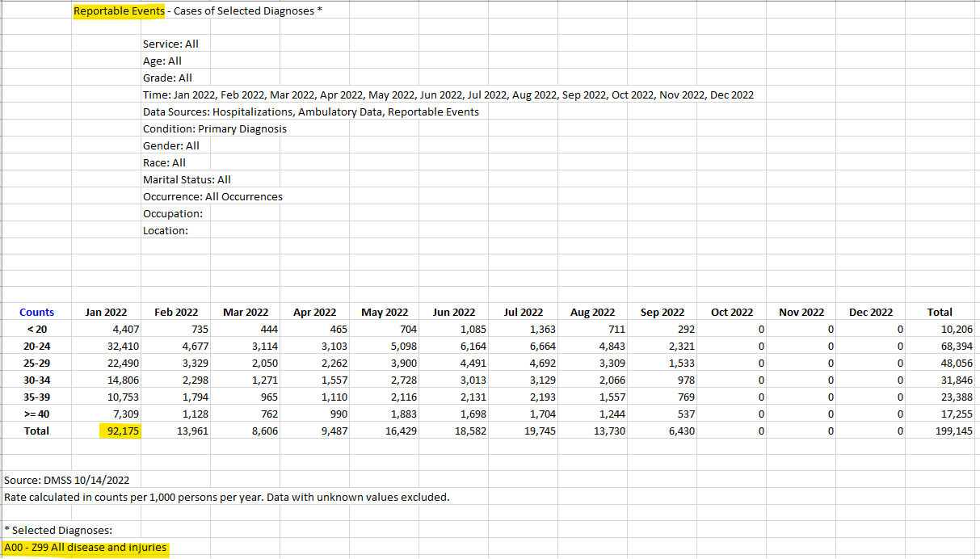Click the Location: cell

pos(166,230)
